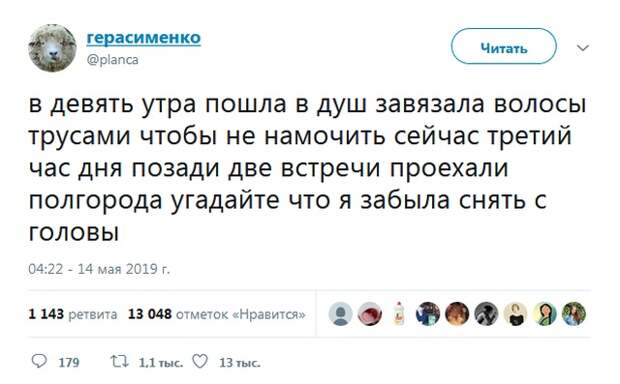
Task: View the list of 1 143 retweets
Action: [x=73, y=314]
